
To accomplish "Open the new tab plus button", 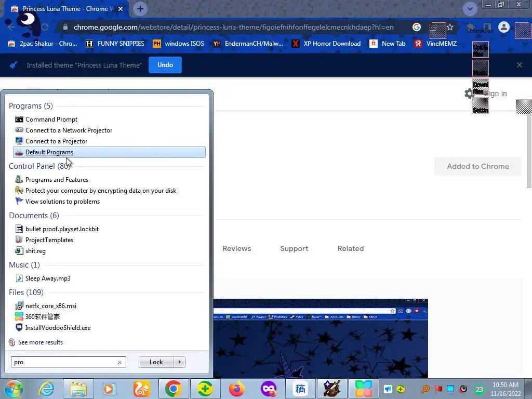I will click(x=140, y=9).
